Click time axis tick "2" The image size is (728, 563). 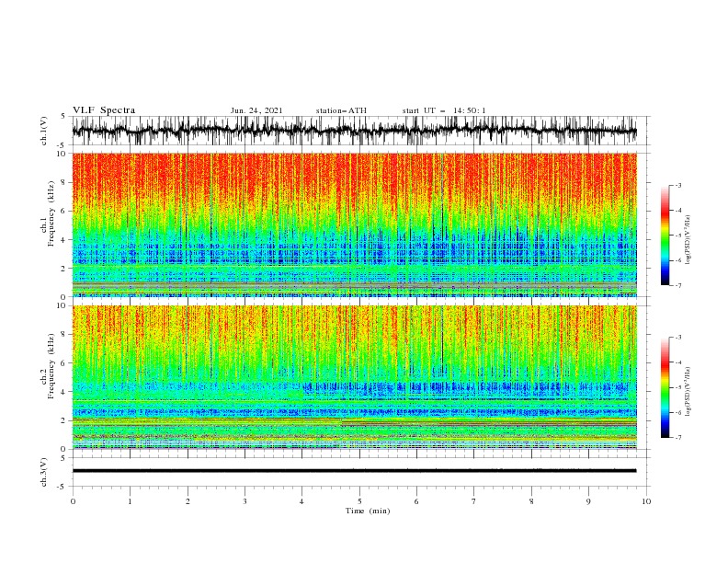(188, 502)
